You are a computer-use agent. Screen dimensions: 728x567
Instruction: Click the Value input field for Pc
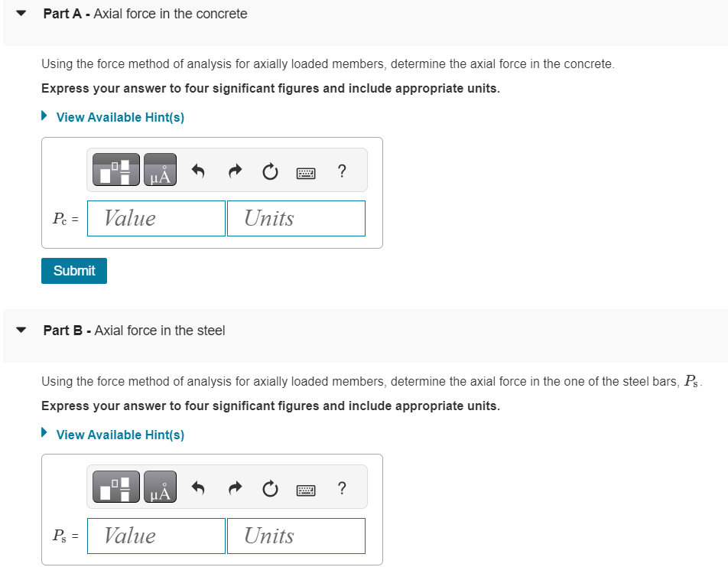coord(156,218)
